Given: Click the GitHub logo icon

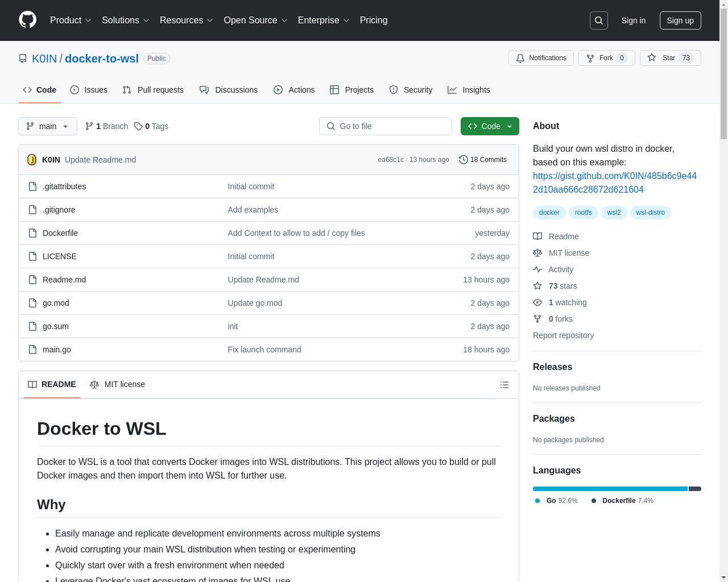Looking at the screenshot, I should pos(27,20).
